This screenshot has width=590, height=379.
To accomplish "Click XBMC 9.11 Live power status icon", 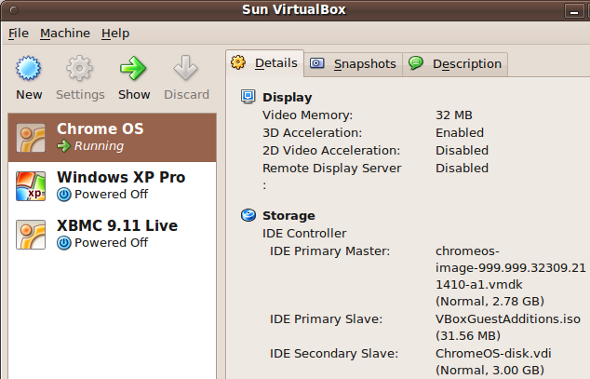I will [x=64, y=243].
